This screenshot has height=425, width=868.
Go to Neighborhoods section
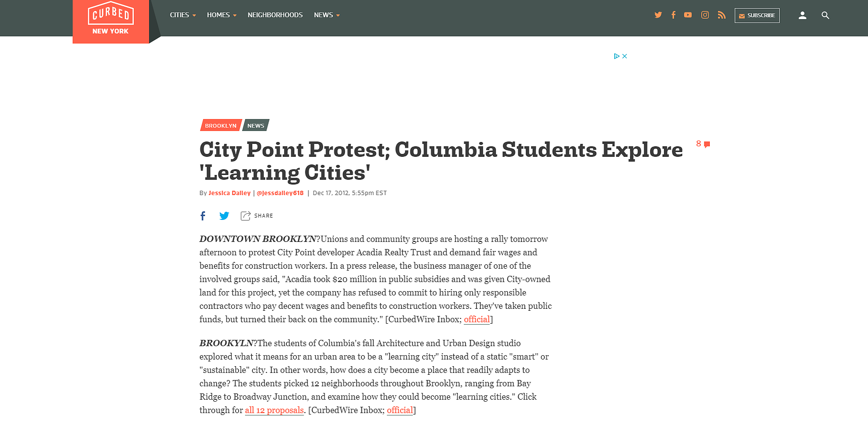275,15
